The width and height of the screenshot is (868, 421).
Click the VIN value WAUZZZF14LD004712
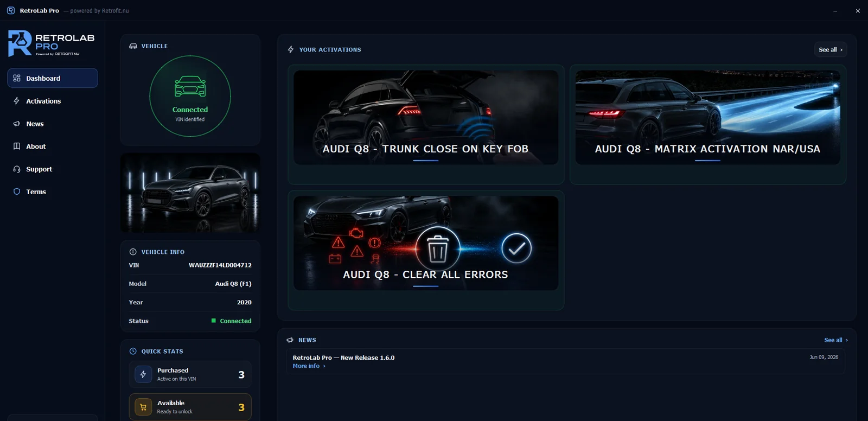[x=220, y=265]
